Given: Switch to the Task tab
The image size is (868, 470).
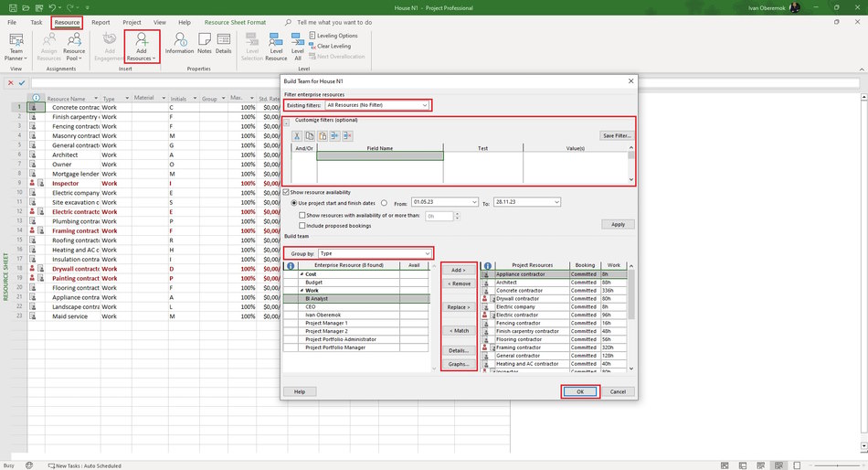Looking at the screenshot, I should tap(37, 22).
